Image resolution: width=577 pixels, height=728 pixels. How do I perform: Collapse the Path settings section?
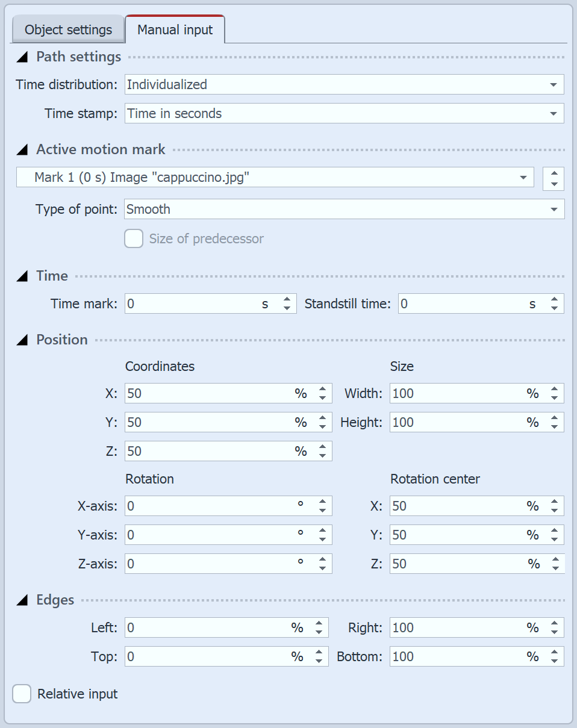pyautogui.click(x=22, y=57)
